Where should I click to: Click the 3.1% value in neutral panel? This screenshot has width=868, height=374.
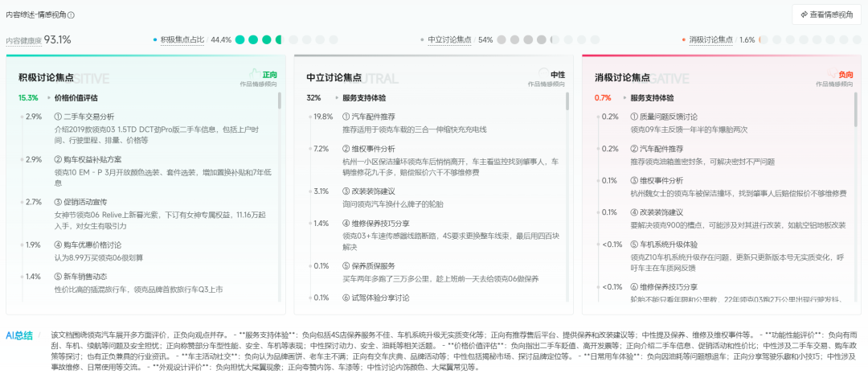(x=321, y=191)
